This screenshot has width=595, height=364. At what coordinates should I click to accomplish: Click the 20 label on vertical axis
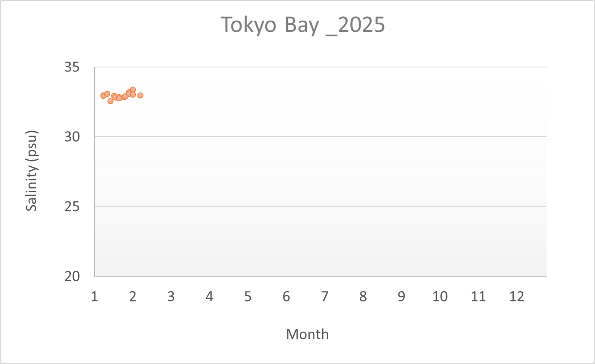(72, 276)
